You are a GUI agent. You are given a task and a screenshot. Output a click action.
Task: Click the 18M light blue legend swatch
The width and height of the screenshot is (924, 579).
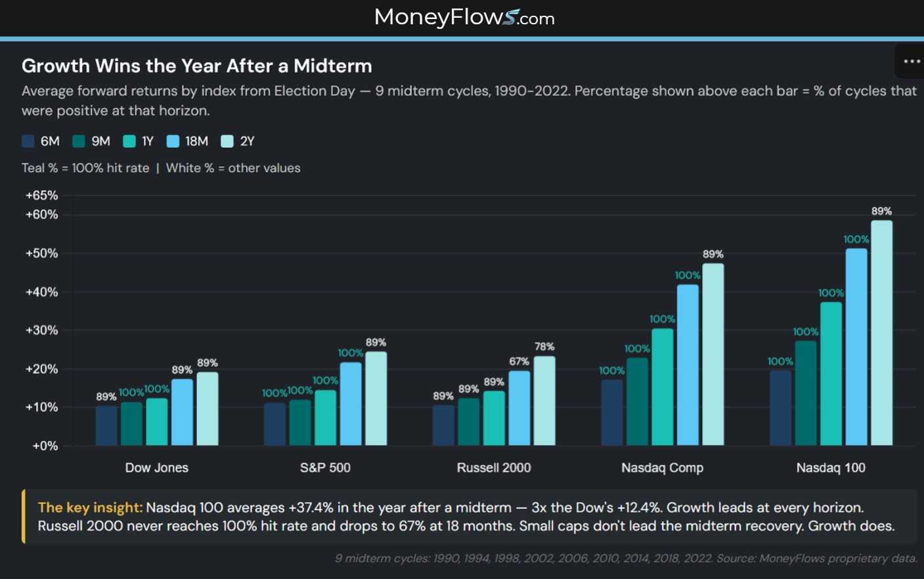click(173, 141)
